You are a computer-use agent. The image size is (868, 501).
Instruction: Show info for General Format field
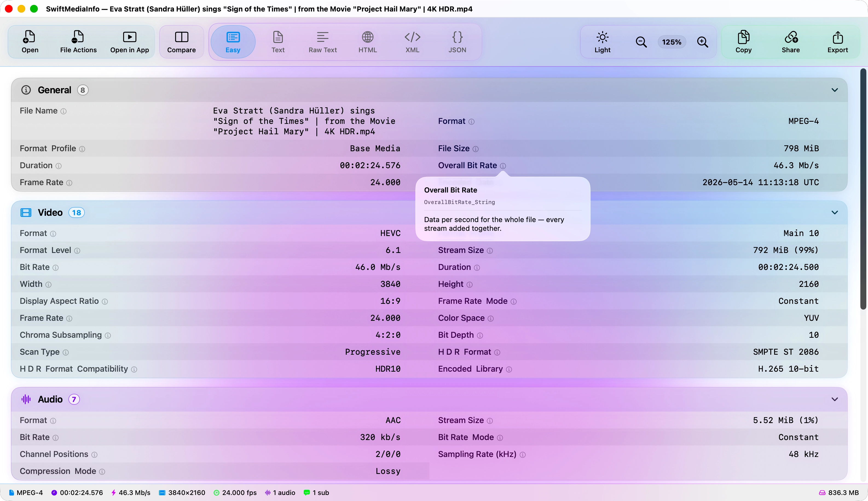click(x=471, y=121)
